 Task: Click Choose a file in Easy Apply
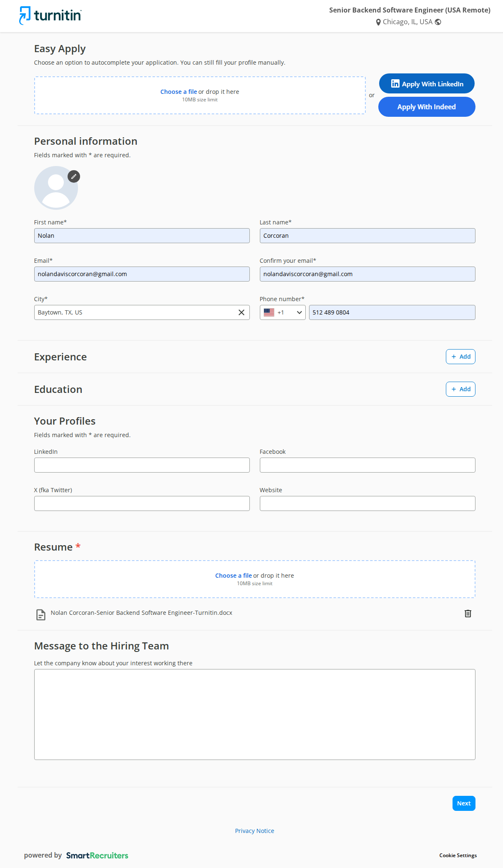pos(179,92)
